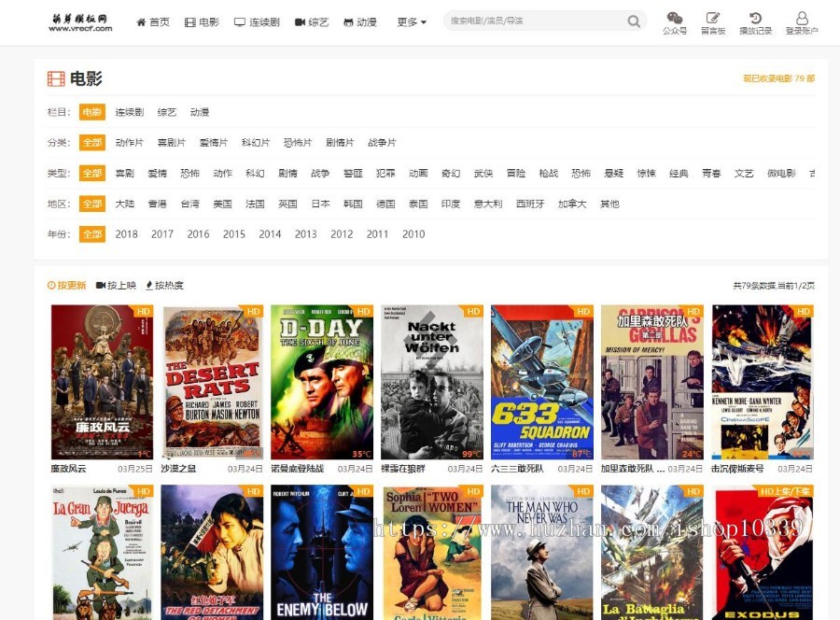Filter by 科幻片 category
Image resolution: width=840 pixels, height=620 pixels.
coord(256,143)
